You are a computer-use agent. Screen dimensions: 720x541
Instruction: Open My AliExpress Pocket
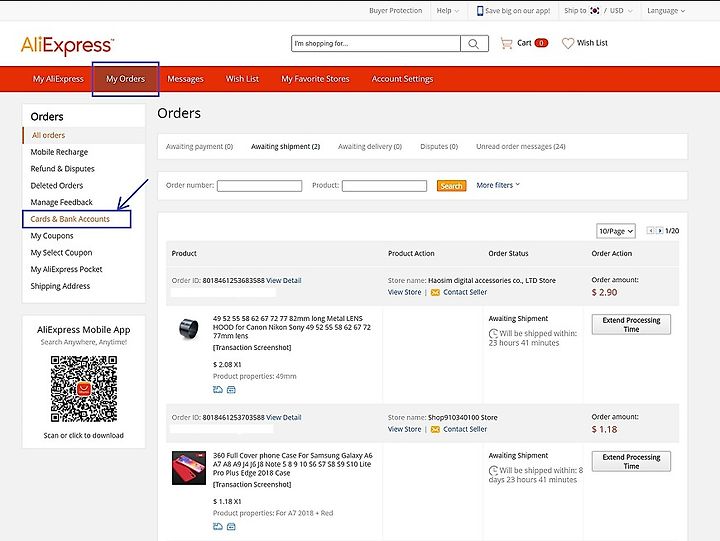click(x=67, y=269)
